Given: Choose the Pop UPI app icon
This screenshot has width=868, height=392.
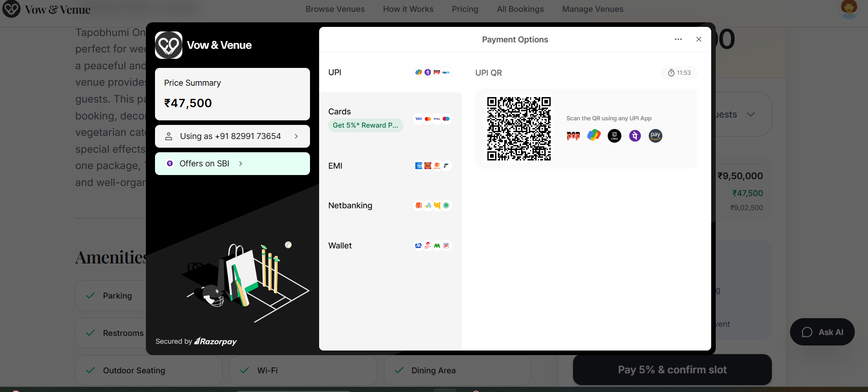Looking at the screenshot, I should pos(573,135).
